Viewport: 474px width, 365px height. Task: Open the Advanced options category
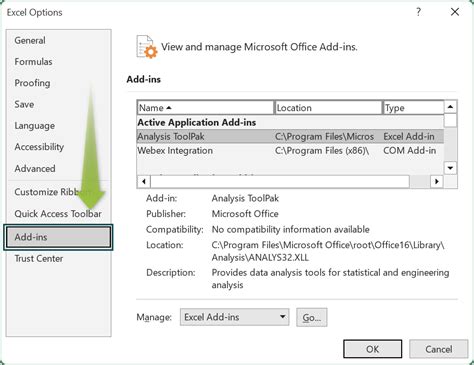click(35, 168)
